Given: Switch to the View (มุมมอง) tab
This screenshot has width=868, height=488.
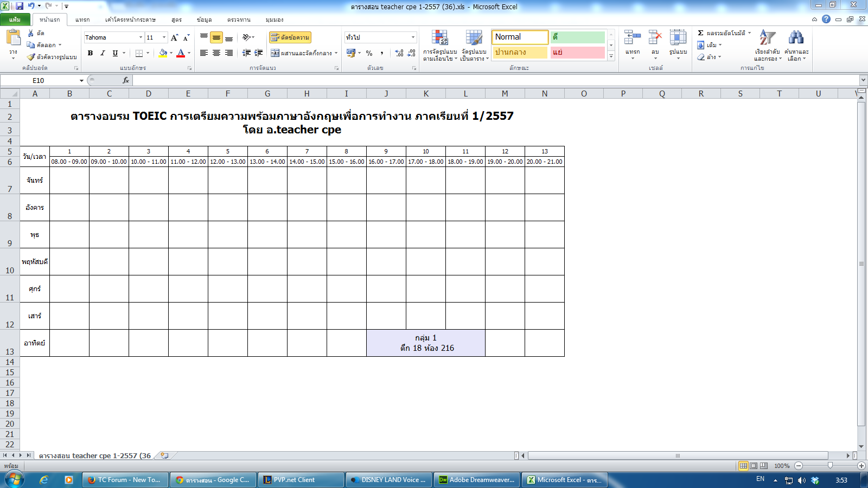Looking at the screenshot, I should [x=275, y=20].
